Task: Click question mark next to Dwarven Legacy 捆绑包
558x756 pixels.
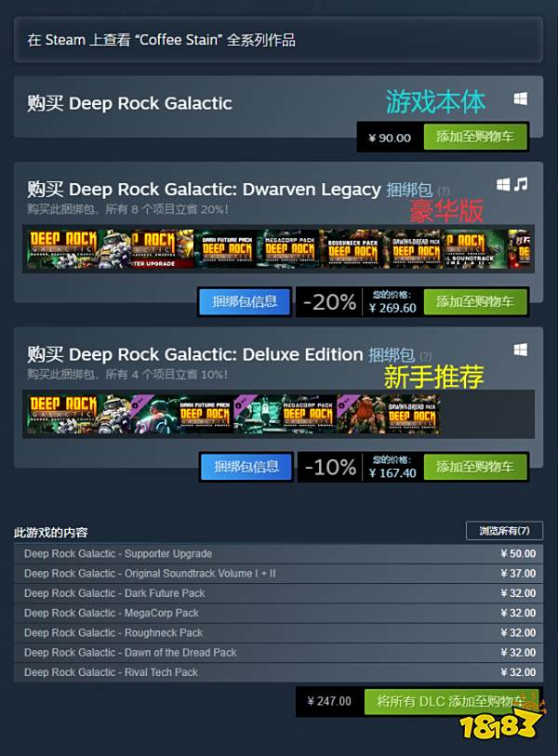Action: pos(444,191)
